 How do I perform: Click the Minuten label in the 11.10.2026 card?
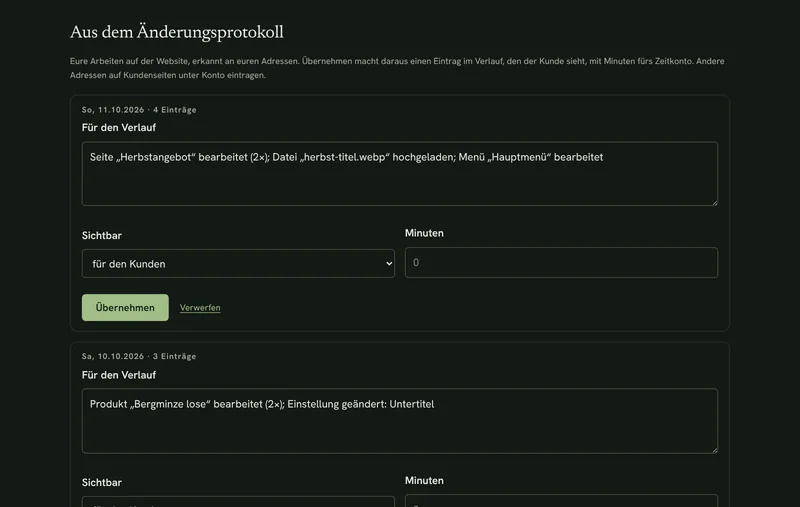click(424, 233)
